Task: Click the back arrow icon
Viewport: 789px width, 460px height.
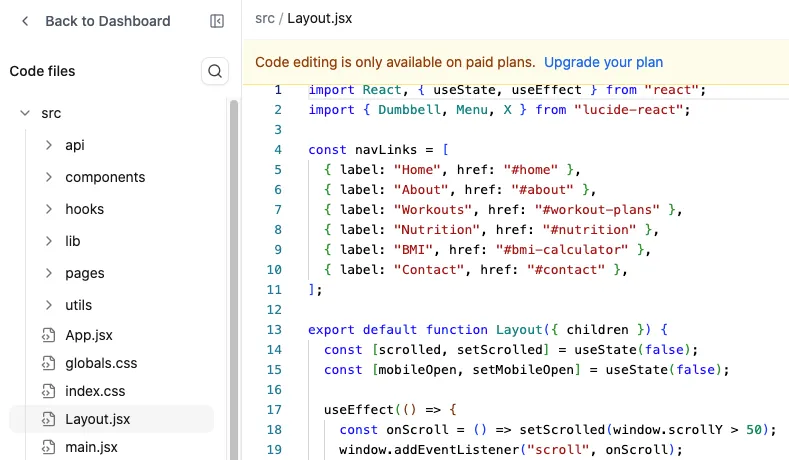Action: coord(25,21)
